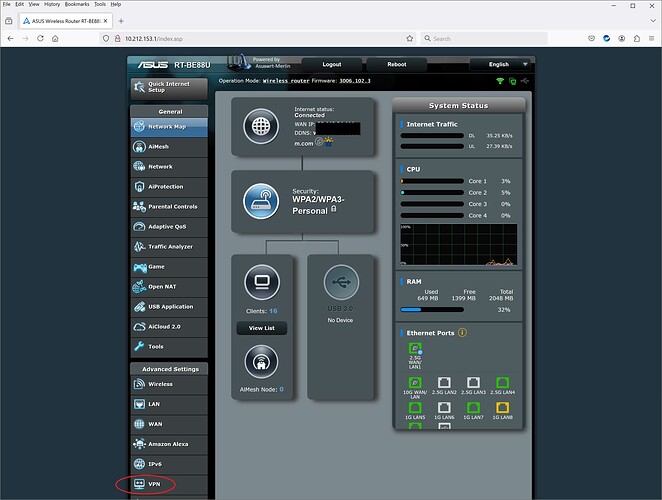Go to browser Home page
This screenshot has width=662, height=500.
point(55,38)
